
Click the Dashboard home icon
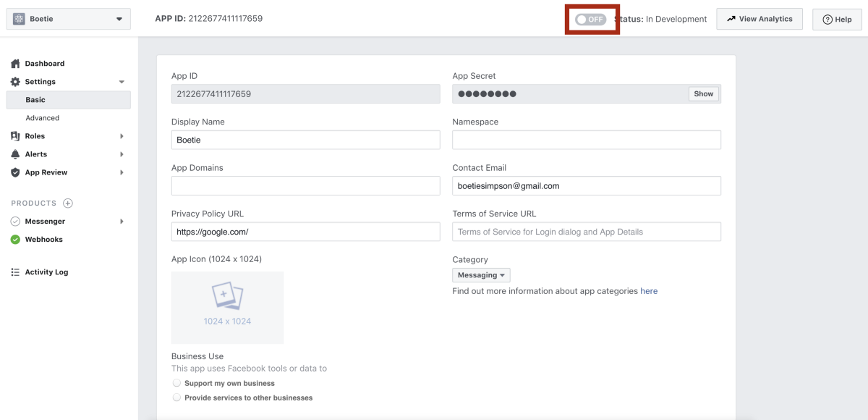[15, 64]
